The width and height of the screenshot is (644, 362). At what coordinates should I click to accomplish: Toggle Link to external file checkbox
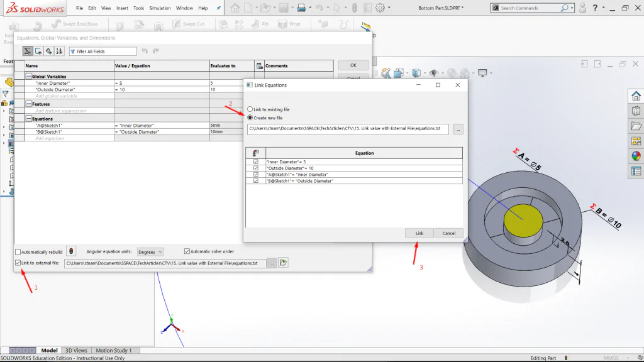click(18, 263)
